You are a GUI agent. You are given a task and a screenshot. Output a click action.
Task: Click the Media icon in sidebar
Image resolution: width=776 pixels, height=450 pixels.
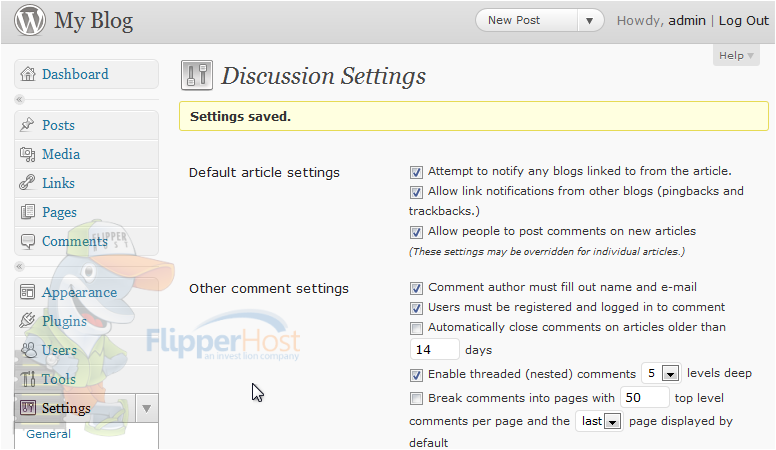pos(27,154)
